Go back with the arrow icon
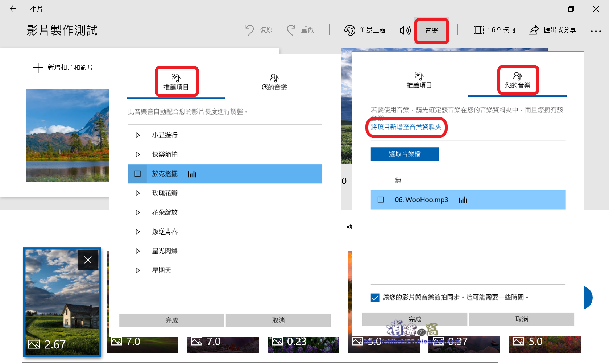 [13, 9]
